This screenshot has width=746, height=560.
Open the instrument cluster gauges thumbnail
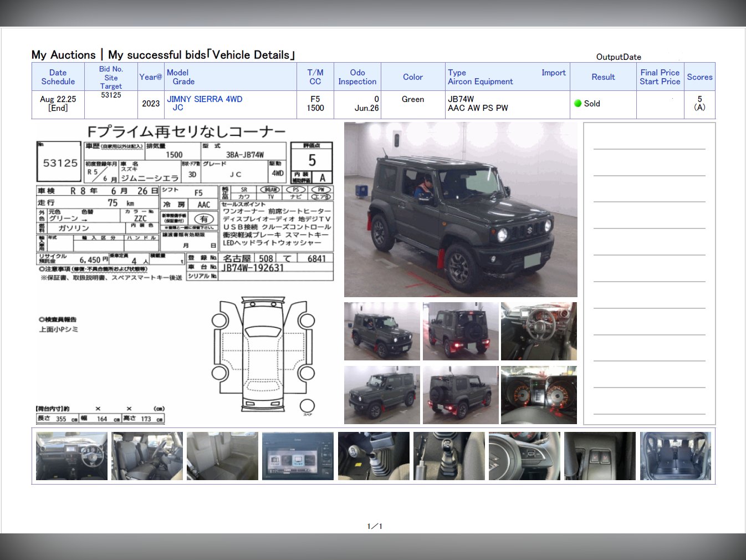click(539, 395)
